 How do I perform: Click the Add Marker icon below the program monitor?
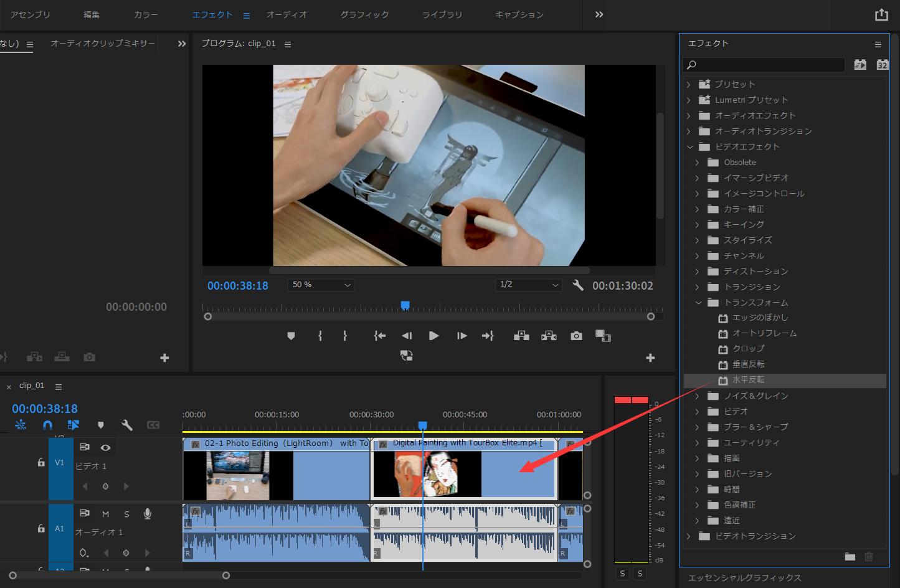pos(290,335)
